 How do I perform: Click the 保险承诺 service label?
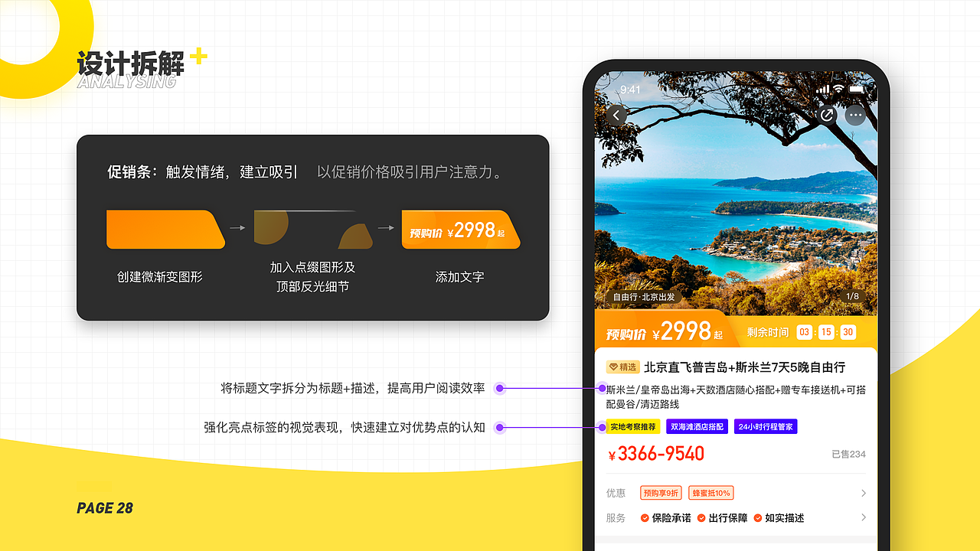(671, 518)
